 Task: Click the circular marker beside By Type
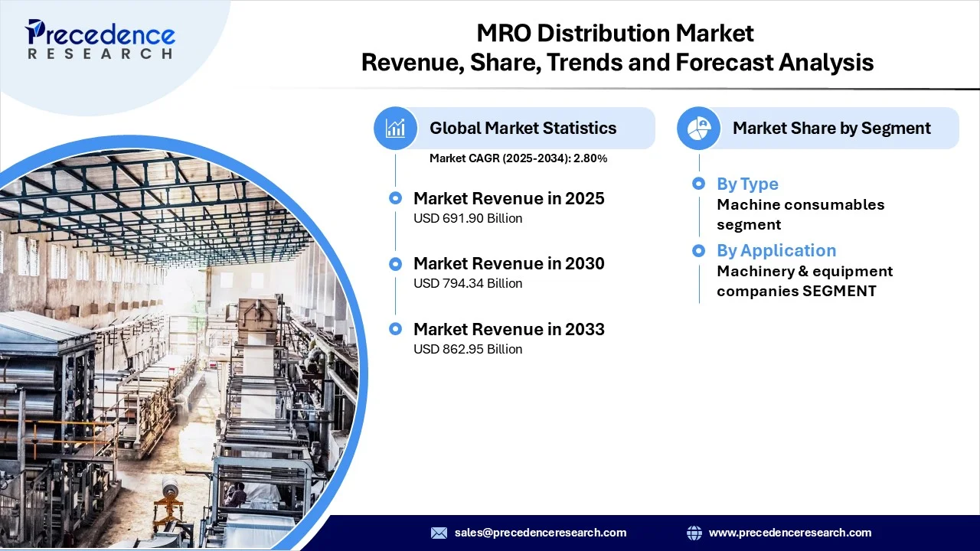click(698, 184)
